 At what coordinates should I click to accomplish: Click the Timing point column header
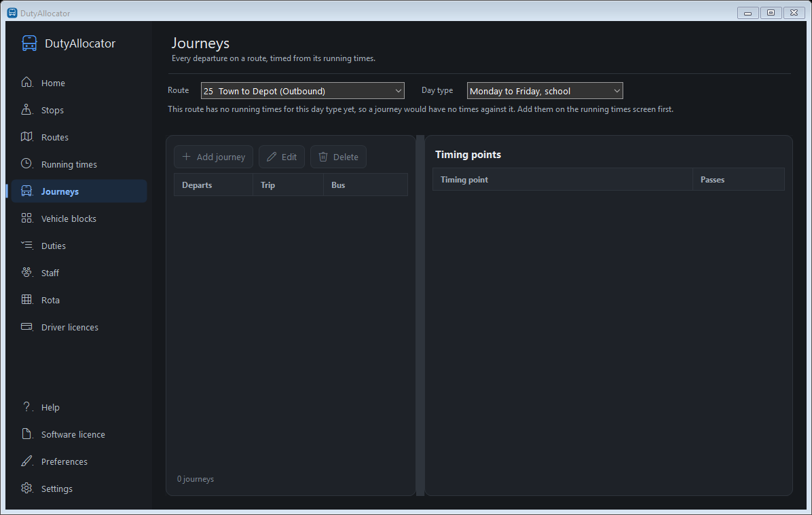coord(562,180)
